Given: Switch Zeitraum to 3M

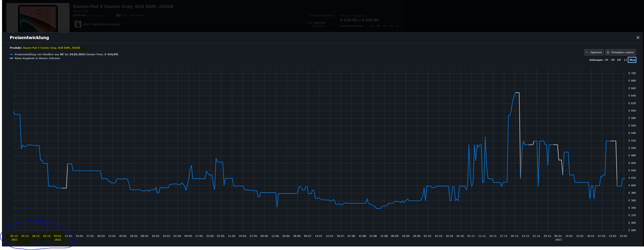Looking at the screenshot, I should (613, 60).
